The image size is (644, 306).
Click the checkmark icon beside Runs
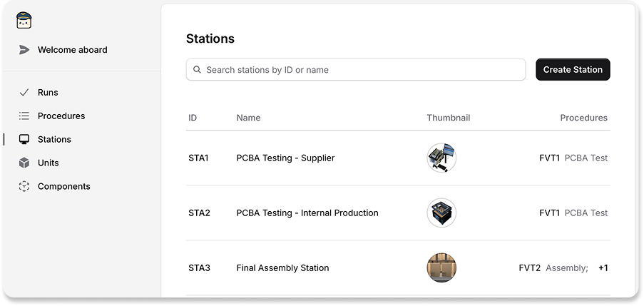(x=24, y=93)
